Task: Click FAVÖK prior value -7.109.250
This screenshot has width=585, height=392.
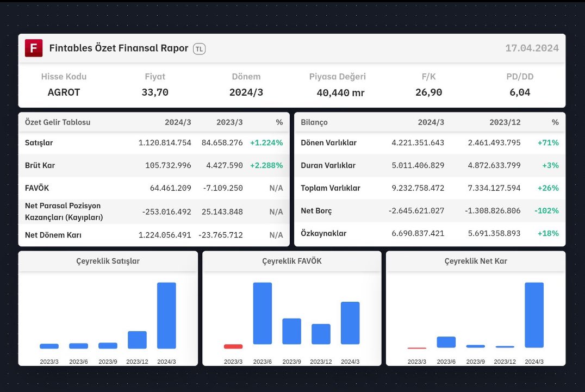Action: pyautogui.click(x=223, y=188)
